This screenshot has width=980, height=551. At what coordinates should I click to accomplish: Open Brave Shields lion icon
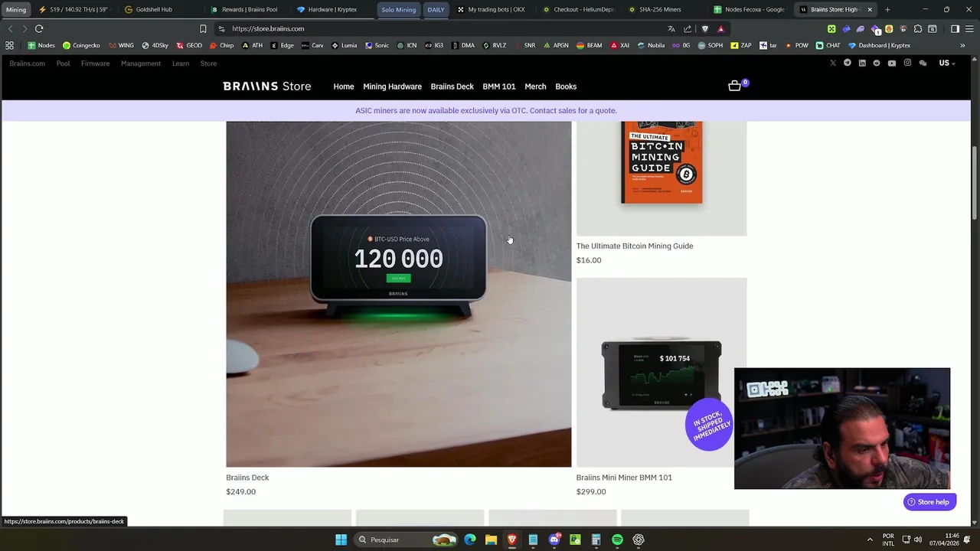pyautogui.click(x=705, y=28)
